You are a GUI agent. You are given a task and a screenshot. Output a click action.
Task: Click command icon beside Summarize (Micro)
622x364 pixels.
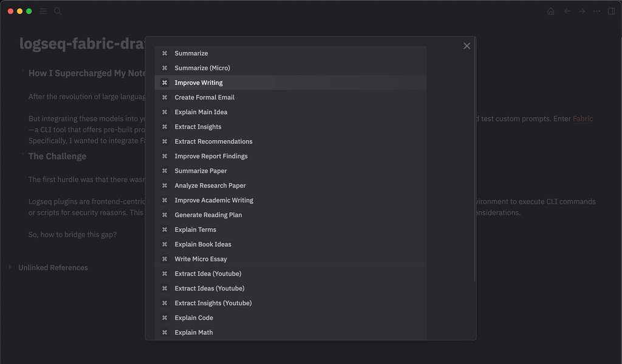(165, 68)
